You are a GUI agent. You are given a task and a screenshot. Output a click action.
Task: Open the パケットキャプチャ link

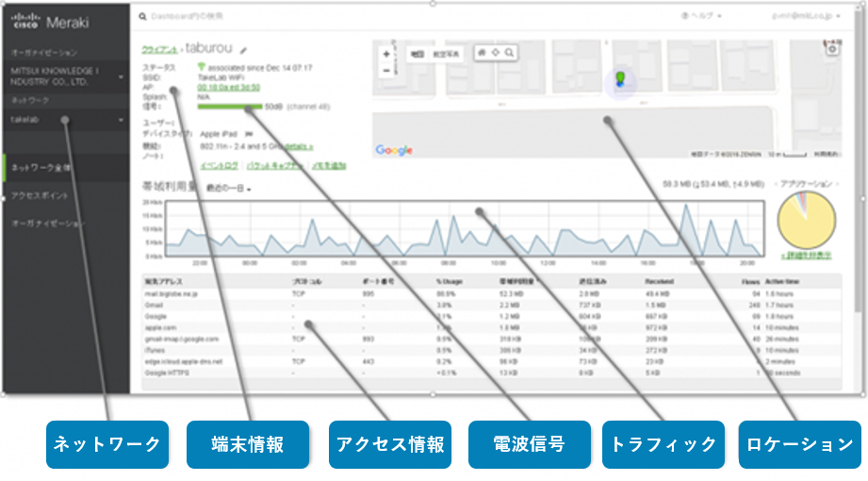276,166
